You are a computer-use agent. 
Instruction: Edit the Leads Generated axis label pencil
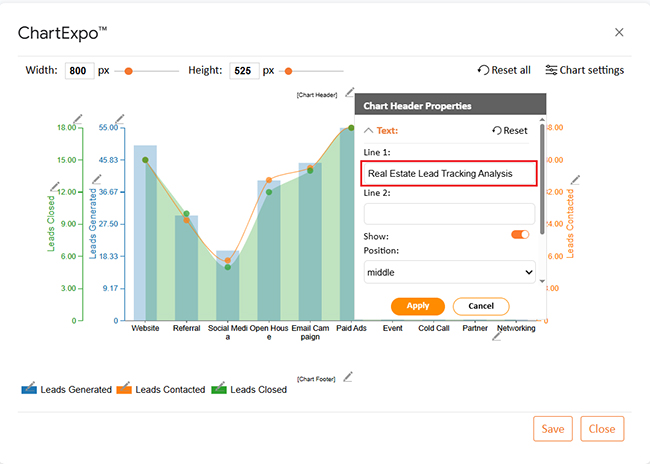(96, 179)
